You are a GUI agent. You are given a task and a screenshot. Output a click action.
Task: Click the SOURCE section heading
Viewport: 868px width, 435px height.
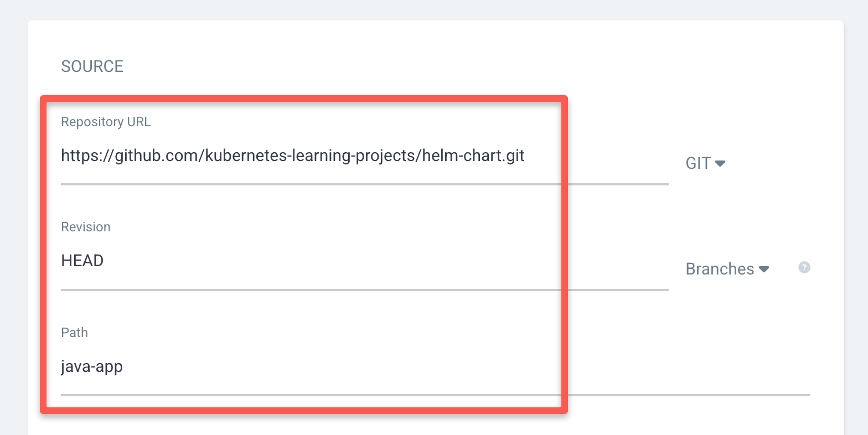92,66
